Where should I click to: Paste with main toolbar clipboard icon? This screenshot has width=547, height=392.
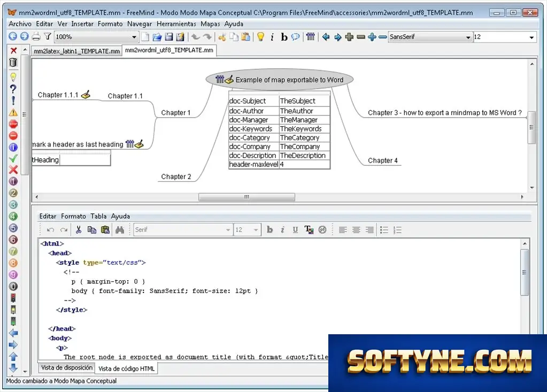(246, 36)
